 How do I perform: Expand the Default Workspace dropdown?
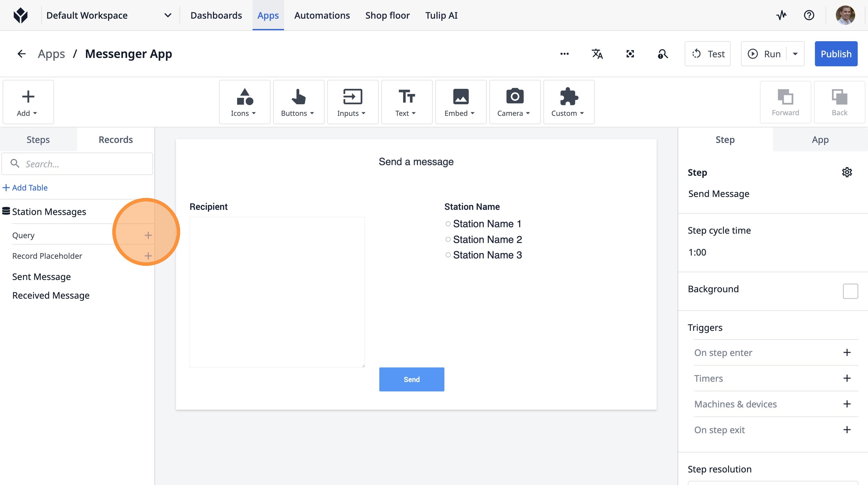168,15
